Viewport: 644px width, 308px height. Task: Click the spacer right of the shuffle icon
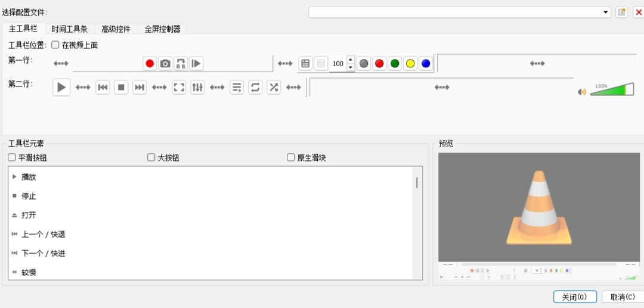coord(293,88)
